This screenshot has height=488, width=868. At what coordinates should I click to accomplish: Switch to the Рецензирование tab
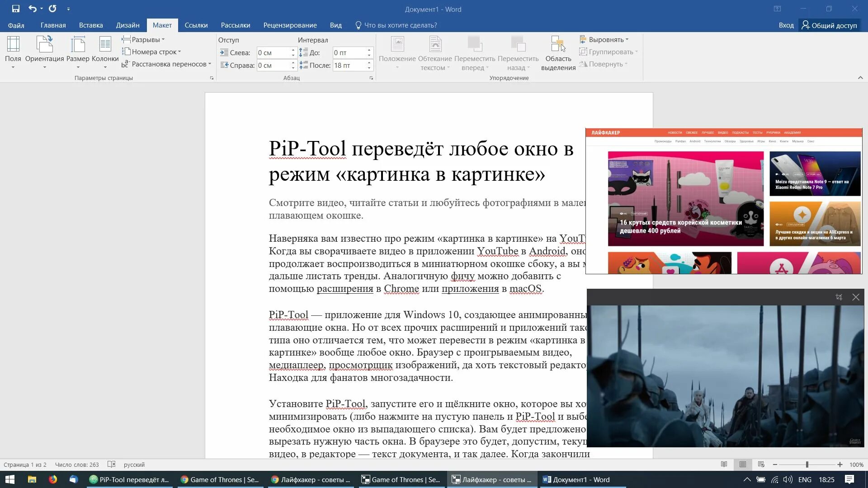[x=290, y=25]
